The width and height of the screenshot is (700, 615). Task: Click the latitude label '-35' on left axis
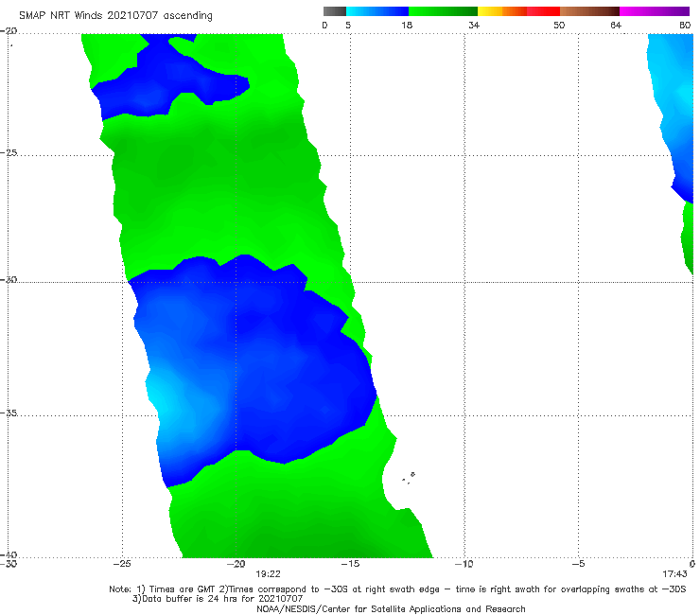(x=9, y=413)
